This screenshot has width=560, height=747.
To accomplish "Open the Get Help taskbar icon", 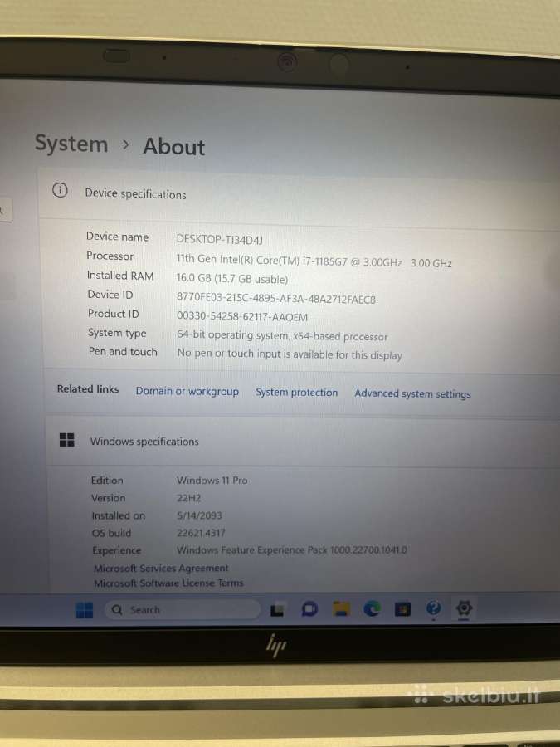I will click(x=433, y=608).
